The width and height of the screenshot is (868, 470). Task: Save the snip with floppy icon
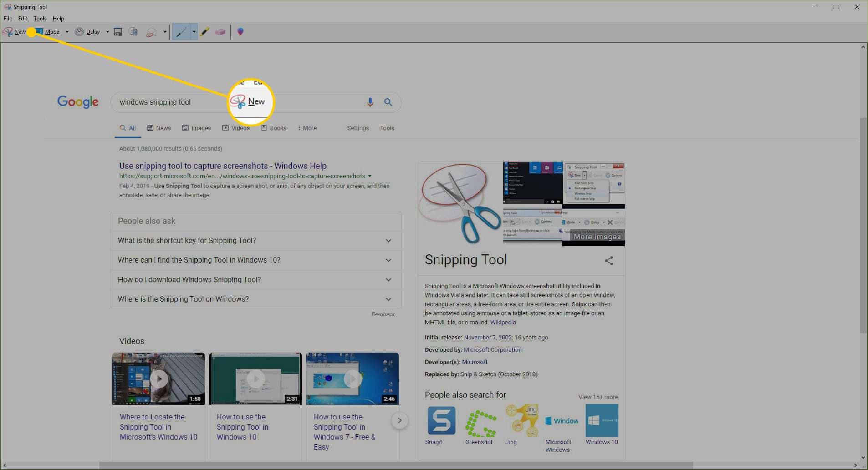pos(118,32)
